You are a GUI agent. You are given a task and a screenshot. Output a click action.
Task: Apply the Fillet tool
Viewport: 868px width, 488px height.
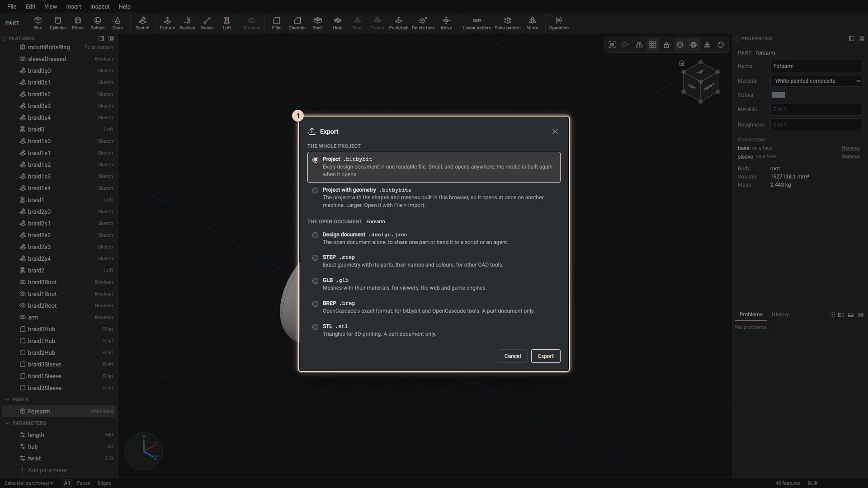point(277,23)
